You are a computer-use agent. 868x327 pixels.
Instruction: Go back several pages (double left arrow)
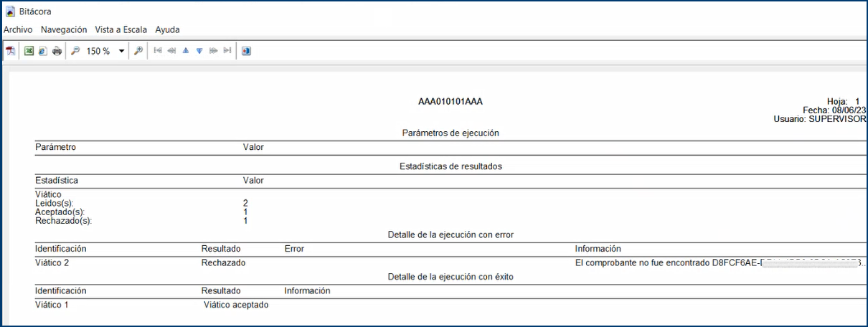click(x=171, y=51)
